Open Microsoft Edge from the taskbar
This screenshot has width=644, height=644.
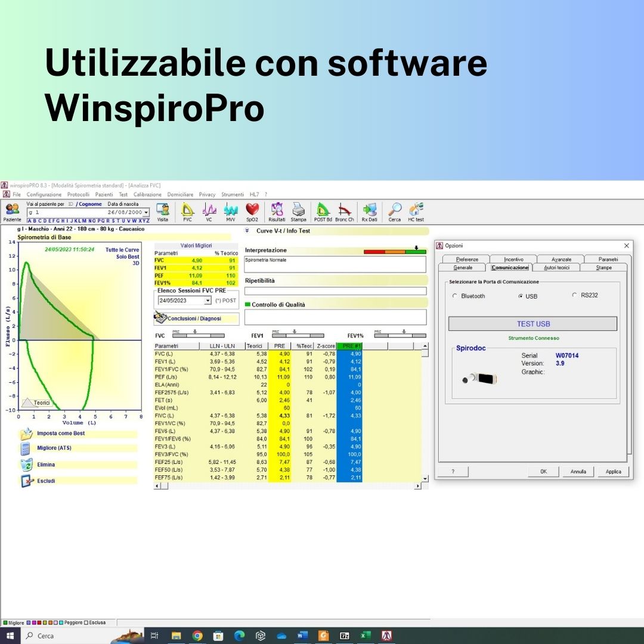point(240,636)
